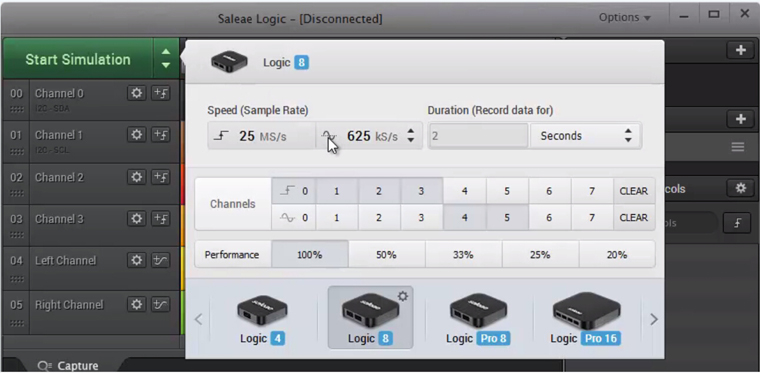This screenshot has width=760, height=373.
Task: Toggle analog channel 6
Action: [x=549, y=218]
